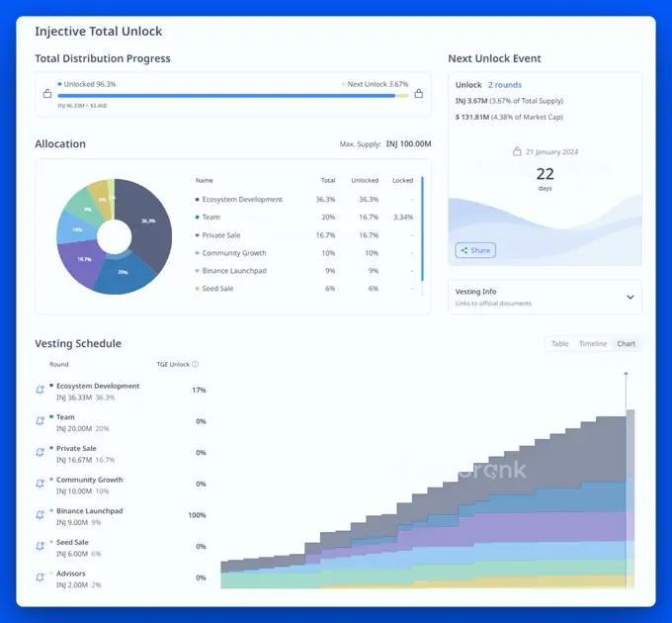Click the 22 days countdown number

[545, 174]
